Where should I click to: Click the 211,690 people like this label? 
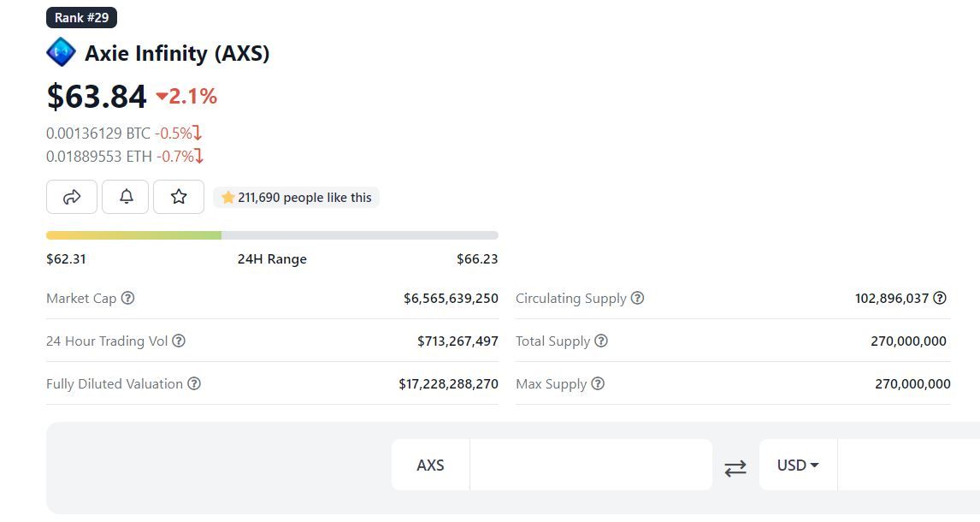click(x=296, y=198)
